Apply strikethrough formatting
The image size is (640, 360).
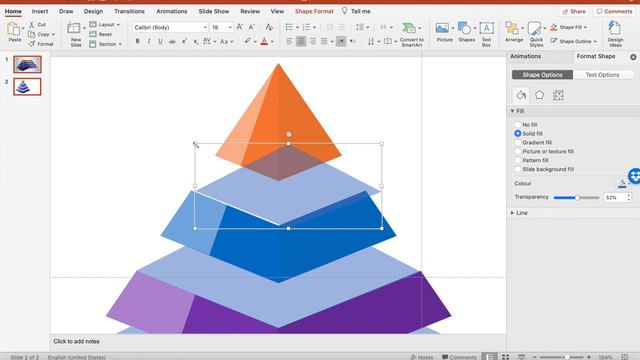[x=172, y=41]
